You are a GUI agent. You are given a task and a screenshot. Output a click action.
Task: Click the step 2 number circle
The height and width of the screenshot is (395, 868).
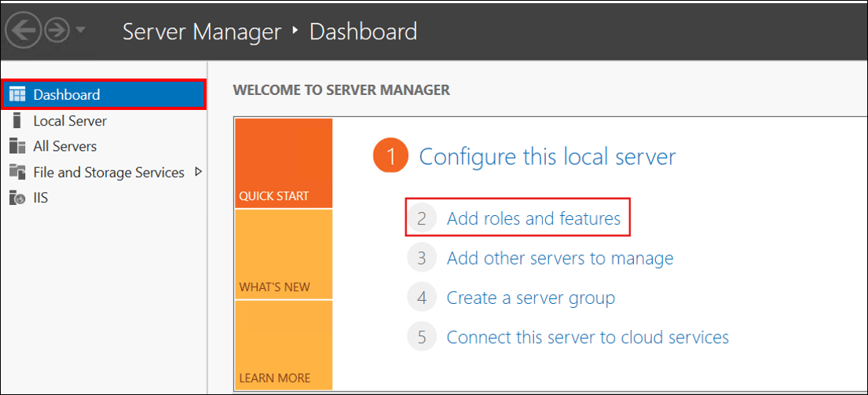click(x=422, y=218)
